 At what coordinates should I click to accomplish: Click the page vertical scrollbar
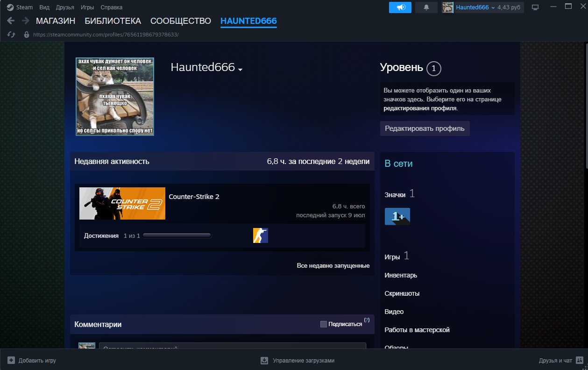586,105
